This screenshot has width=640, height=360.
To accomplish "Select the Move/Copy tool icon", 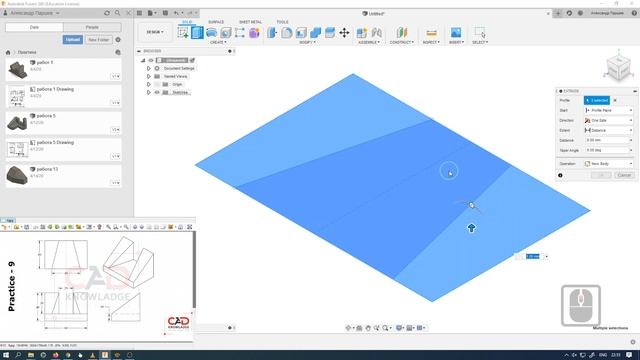I will [344, 33].
